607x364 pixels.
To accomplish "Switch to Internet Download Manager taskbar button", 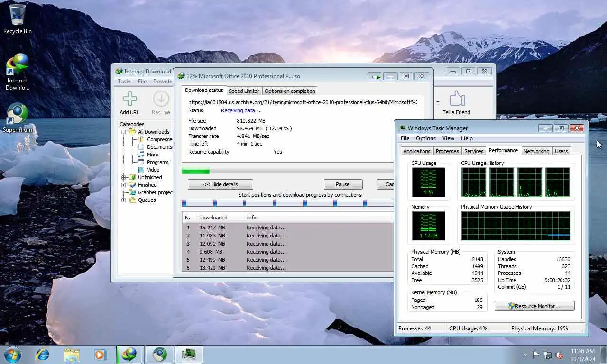I will 129,355.
